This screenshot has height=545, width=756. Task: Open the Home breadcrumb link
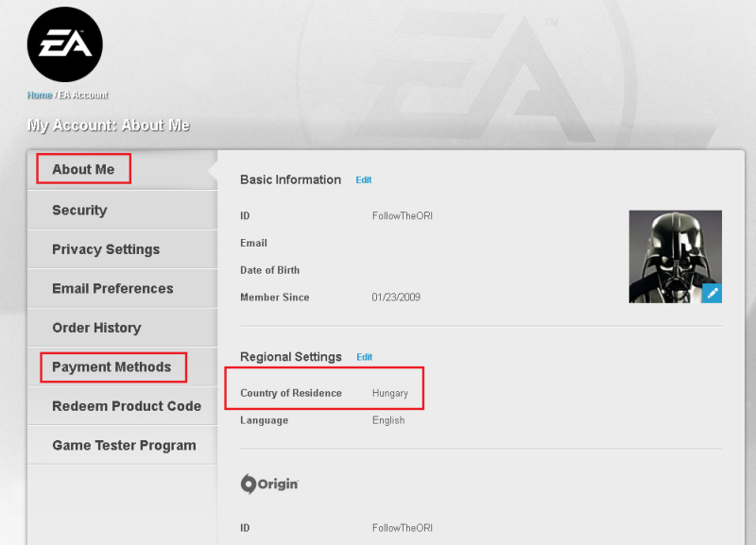click(39, 95)
